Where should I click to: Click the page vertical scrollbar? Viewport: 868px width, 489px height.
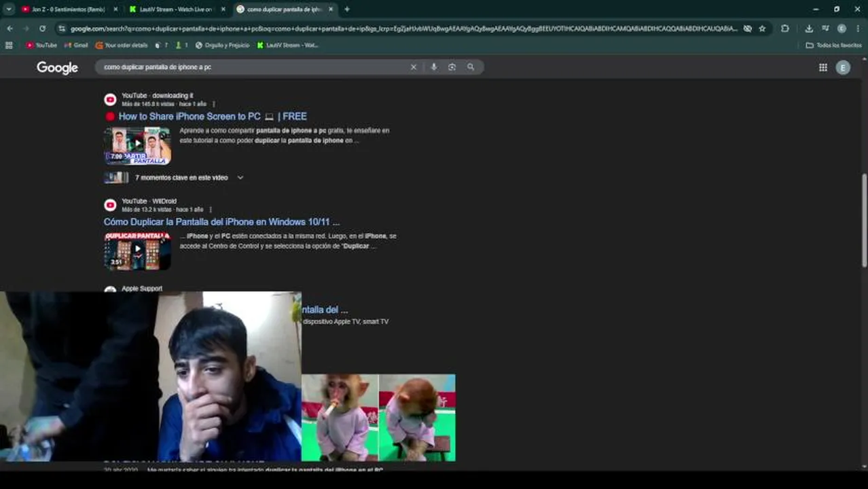[864, 221]
